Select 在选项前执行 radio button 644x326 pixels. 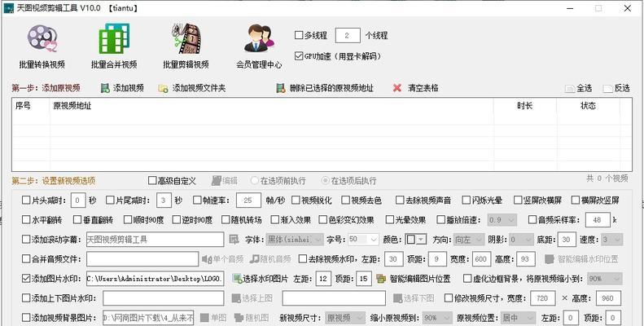[x=255, y=180]
